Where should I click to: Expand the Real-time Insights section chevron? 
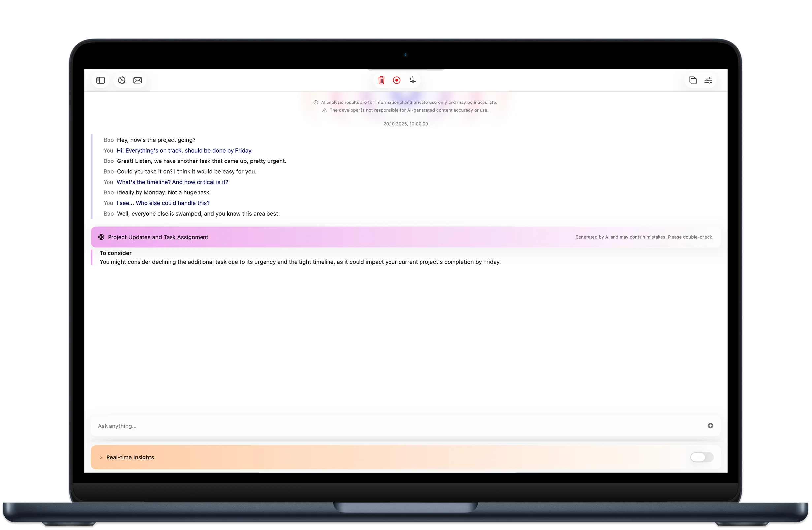[x=100, y=457]
